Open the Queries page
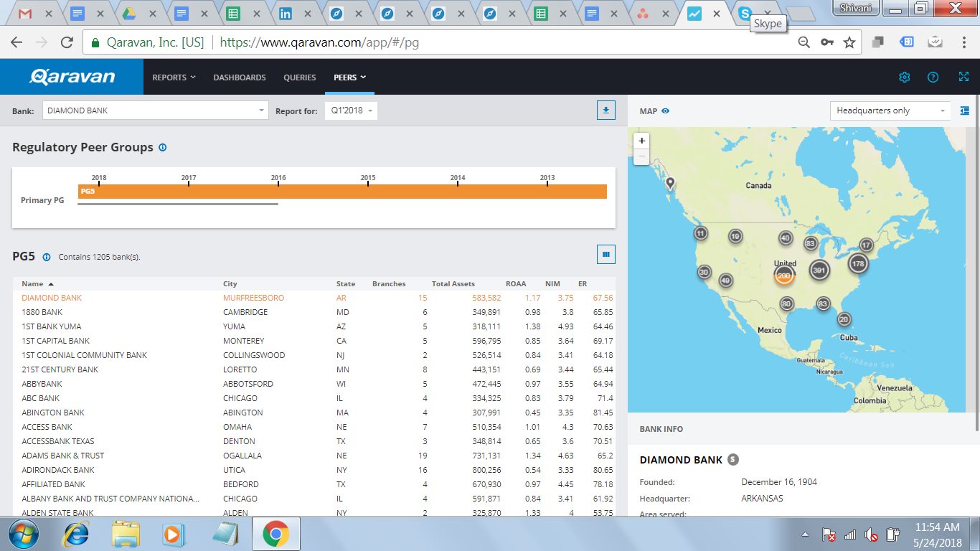 (299, 77)
